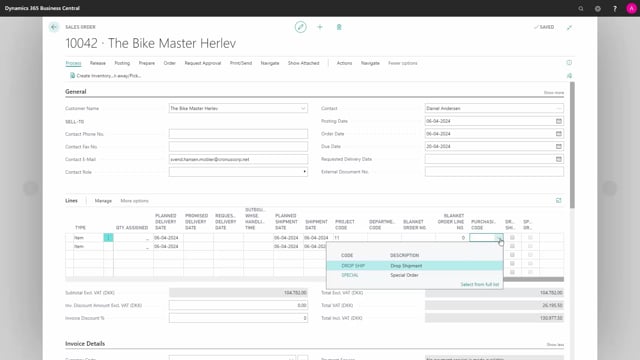Click Contact E-Mail input field

pyautogui.click(x=238, y=159)
